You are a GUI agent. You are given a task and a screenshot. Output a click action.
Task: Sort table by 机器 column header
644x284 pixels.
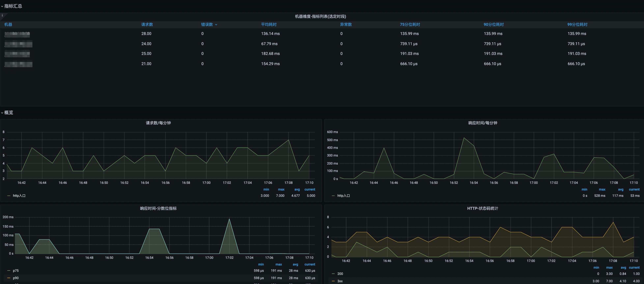pyautogui.click(x=8, y=25)
